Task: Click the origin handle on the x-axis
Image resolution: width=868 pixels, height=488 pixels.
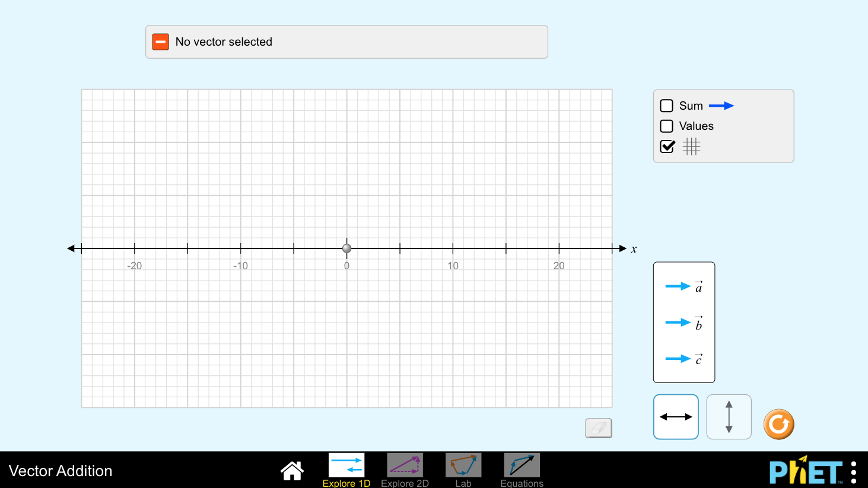Action: 346,248
